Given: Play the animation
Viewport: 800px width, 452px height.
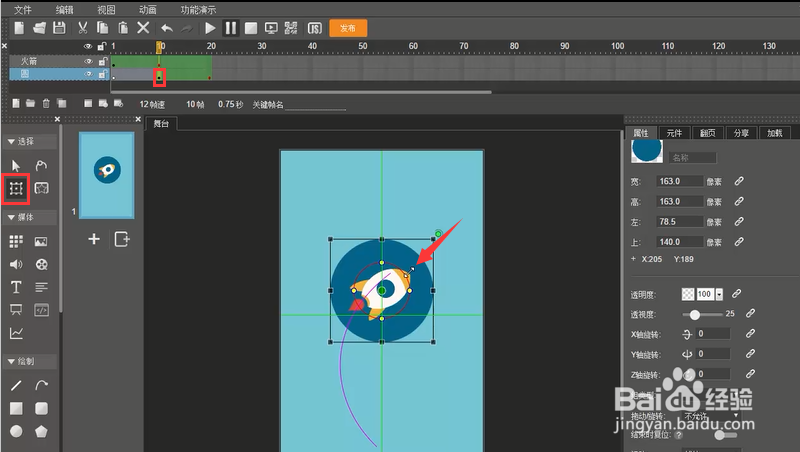Looking at the screenshot, I should click(x=210, y=28).
